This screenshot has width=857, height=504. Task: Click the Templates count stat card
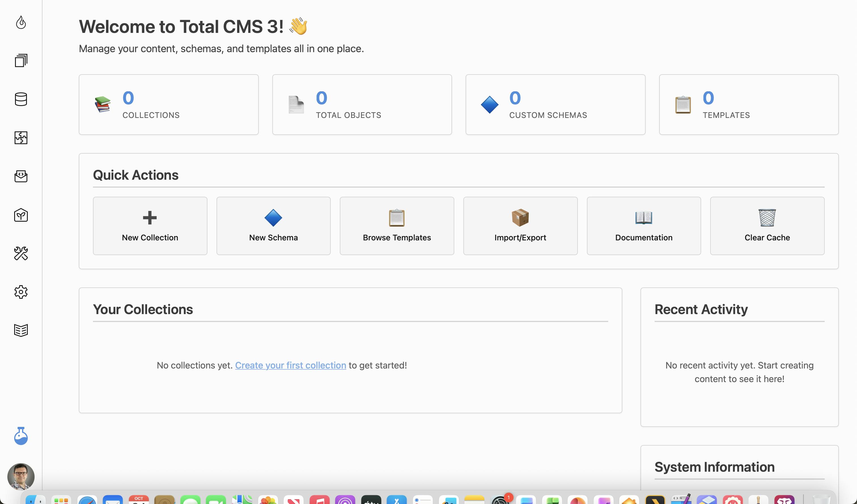coord(748,105)
